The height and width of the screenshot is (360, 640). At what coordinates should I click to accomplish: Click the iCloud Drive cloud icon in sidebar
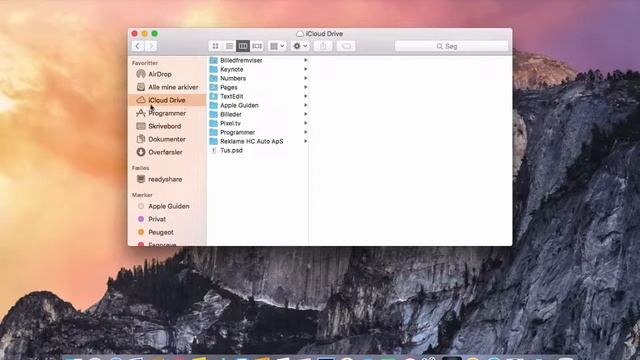coord(141,100)
